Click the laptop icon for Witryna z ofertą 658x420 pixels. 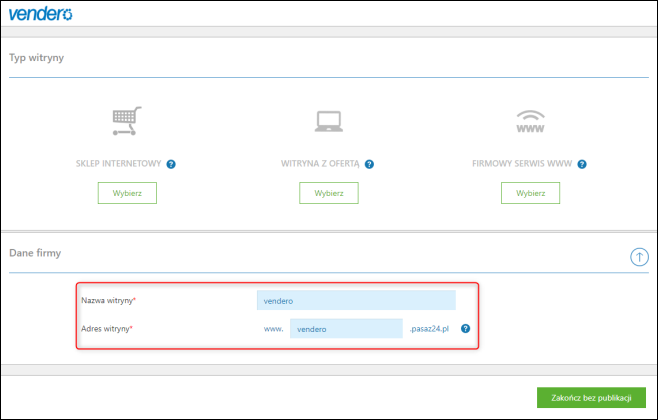(329, 121)
